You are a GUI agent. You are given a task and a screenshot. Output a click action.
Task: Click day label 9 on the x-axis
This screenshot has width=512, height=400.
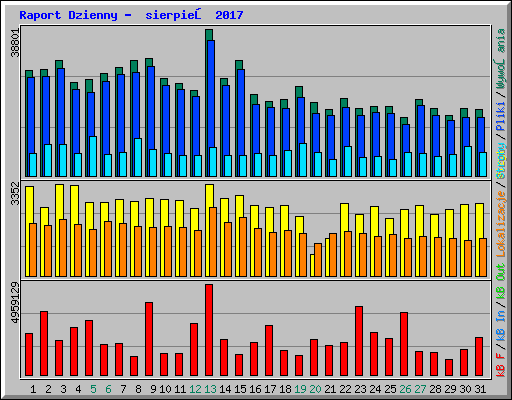pyautogui.click(x=153, y=389)
